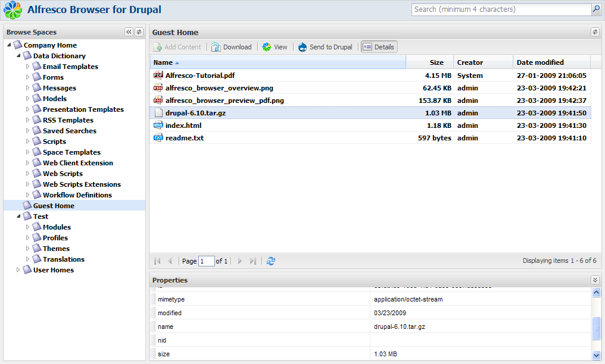Sort by Date modified column header
Image resolution: width=605 pixels, height=364 pixels.
coord(539,62)
